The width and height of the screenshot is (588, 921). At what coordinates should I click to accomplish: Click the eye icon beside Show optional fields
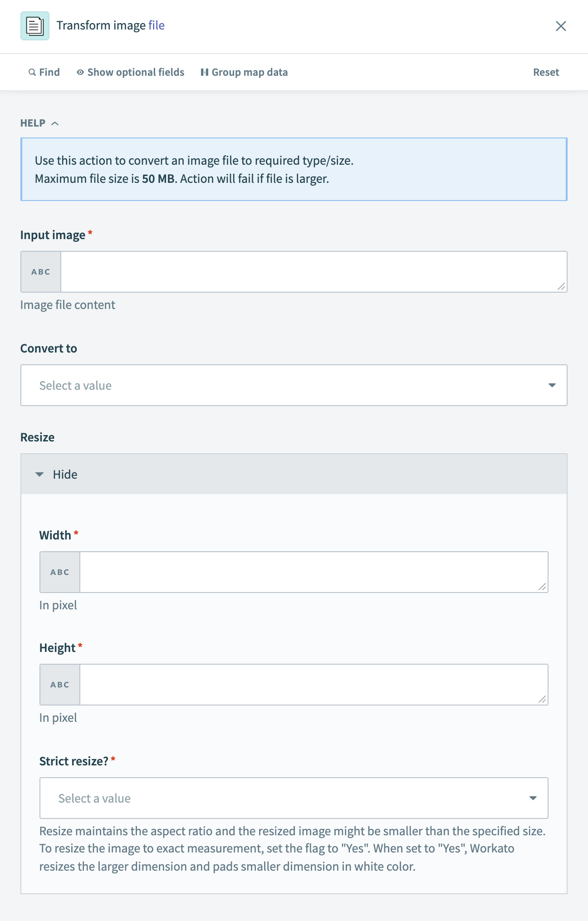pos(80,72)
